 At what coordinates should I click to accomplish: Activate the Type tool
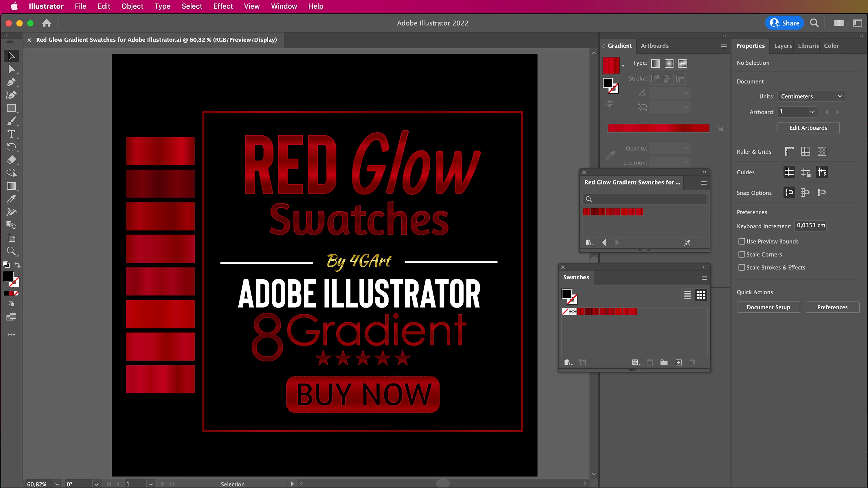point(11,134)
